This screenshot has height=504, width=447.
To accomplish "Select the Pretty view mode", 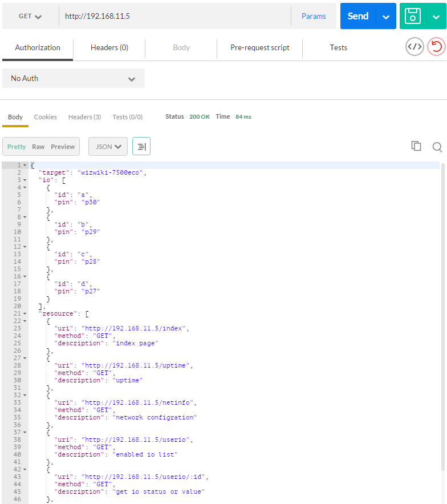I will 17,147.
